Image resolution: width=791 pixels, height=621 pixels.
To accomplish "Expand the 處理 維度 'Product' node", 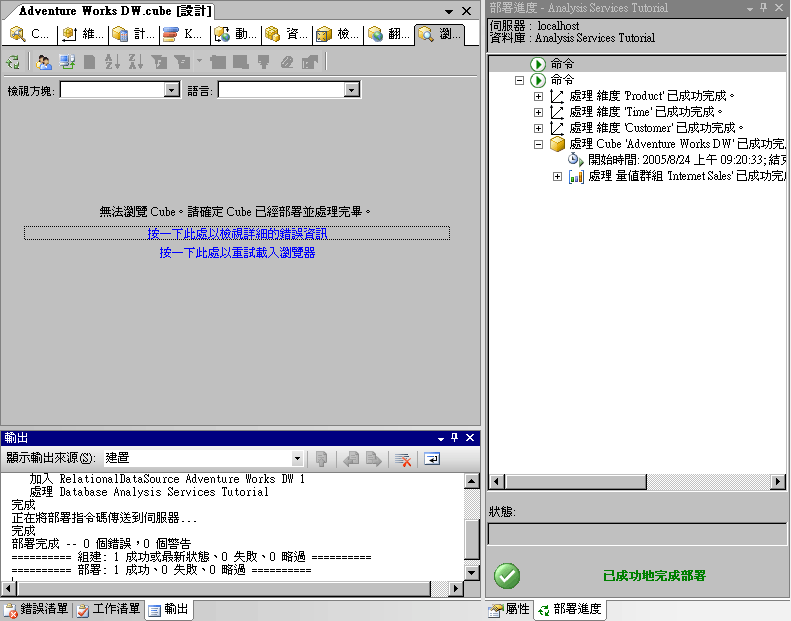I will (538, 96).
